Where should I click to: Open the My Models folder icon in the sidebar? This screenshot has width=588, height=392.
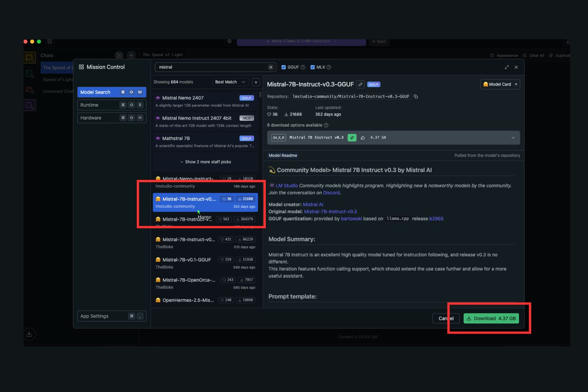point(29,89)
